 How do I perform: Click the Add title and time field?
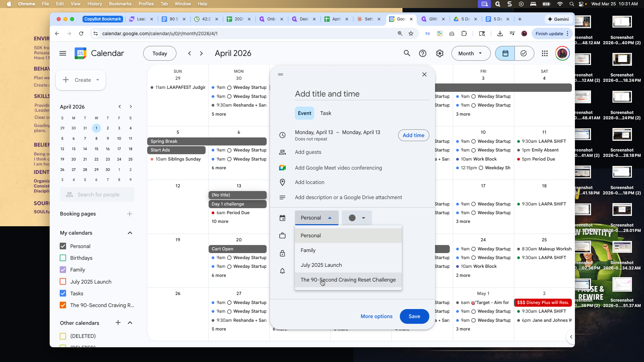tap(362, 94)
